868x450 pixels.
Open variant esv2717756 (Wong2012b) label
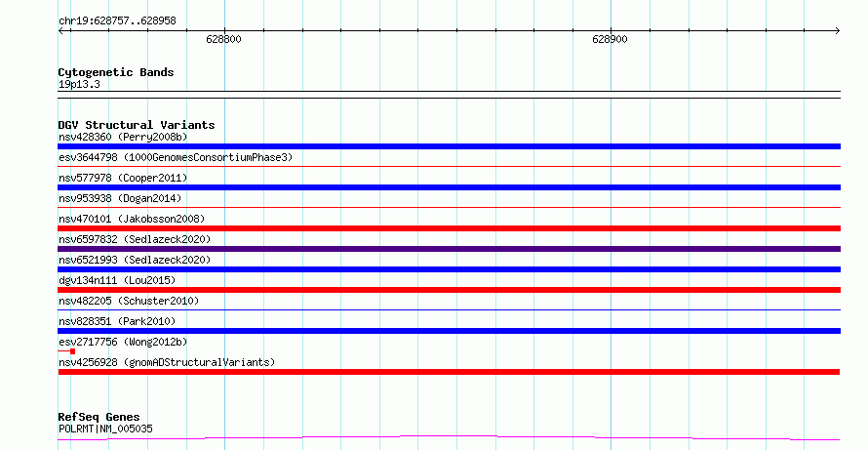coord(123,342)
